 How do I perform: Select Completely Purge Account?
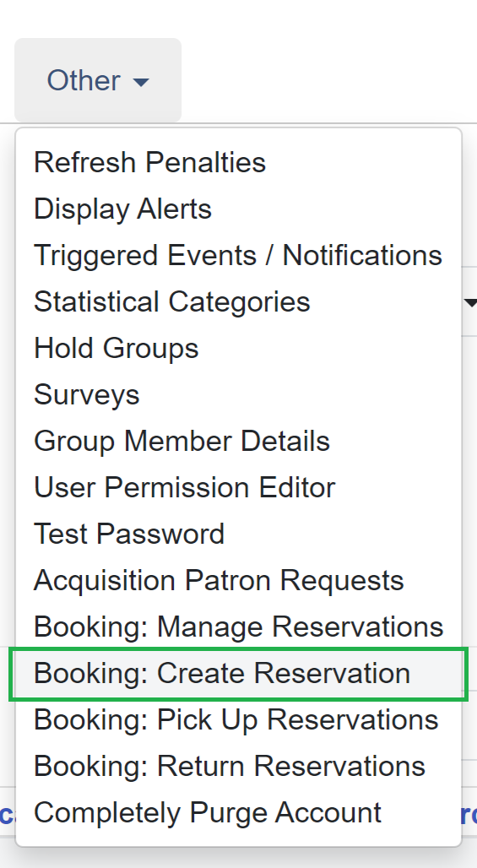click(x=238, y=813)
